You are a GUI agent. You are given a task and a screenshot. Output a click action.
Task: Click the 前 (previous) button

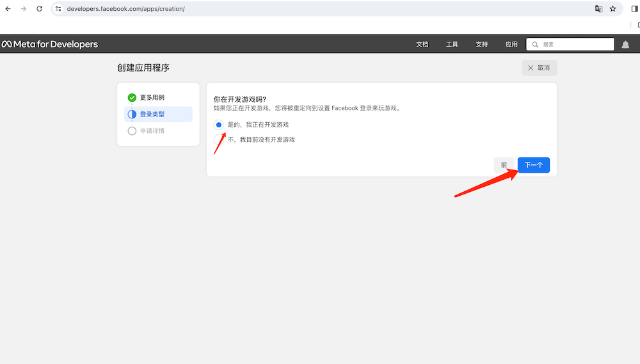(504, 165)
